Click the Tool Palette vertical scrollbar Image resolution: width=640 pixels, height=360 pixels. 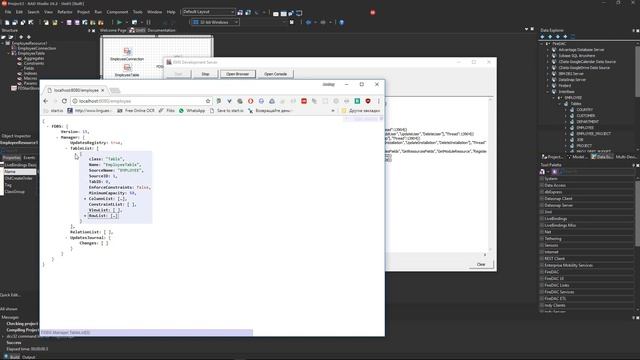click(x=638, y=212)
